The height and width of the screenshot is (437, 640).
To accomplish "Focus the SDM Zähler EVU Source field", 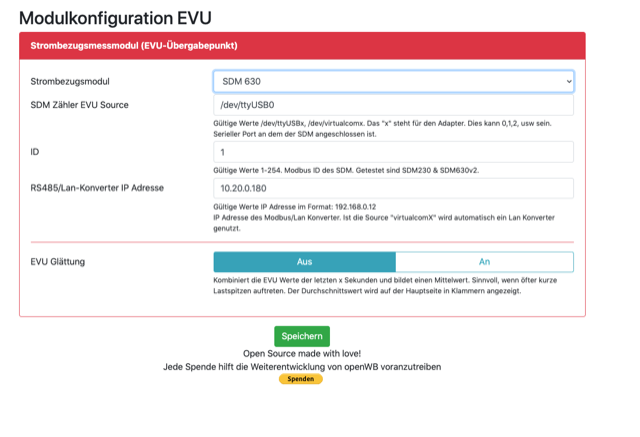I will coord(393,105).
